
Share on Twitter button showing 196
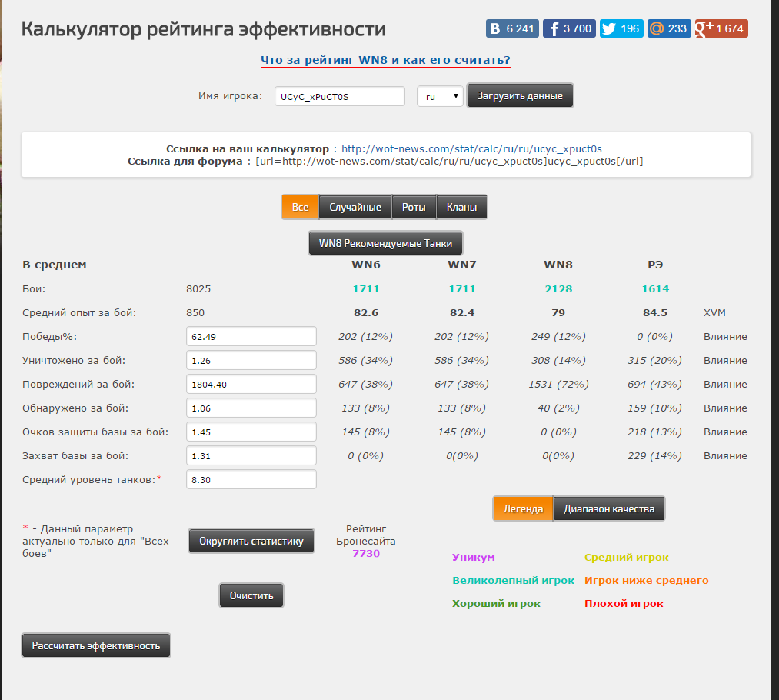click(621, 28)
